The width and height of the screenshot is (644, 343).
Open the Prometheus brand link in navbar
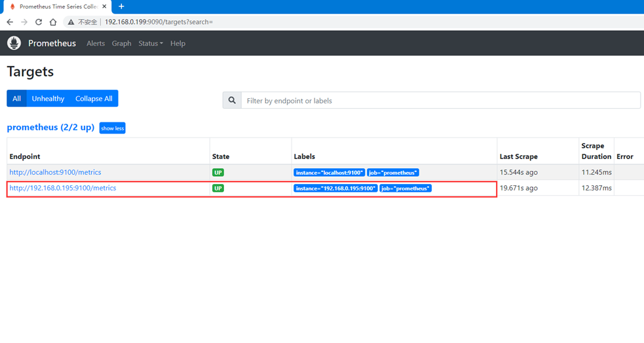(52, 43)
